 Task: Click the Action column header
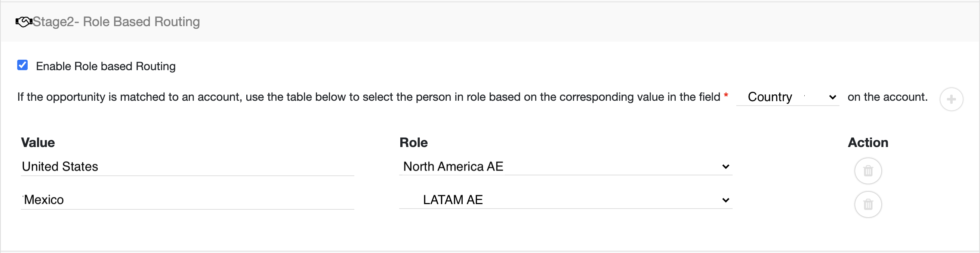click(x=868, y=143)
